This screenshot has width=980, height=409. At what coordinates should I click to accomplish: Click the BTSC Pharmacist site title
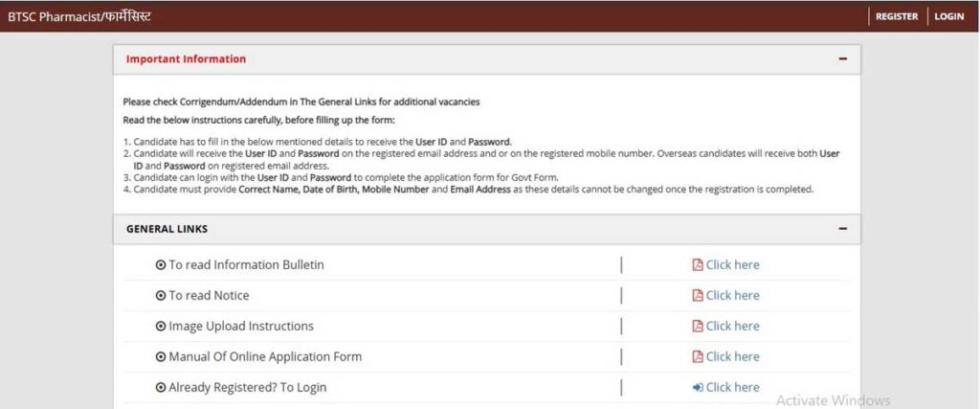(79, 16)
